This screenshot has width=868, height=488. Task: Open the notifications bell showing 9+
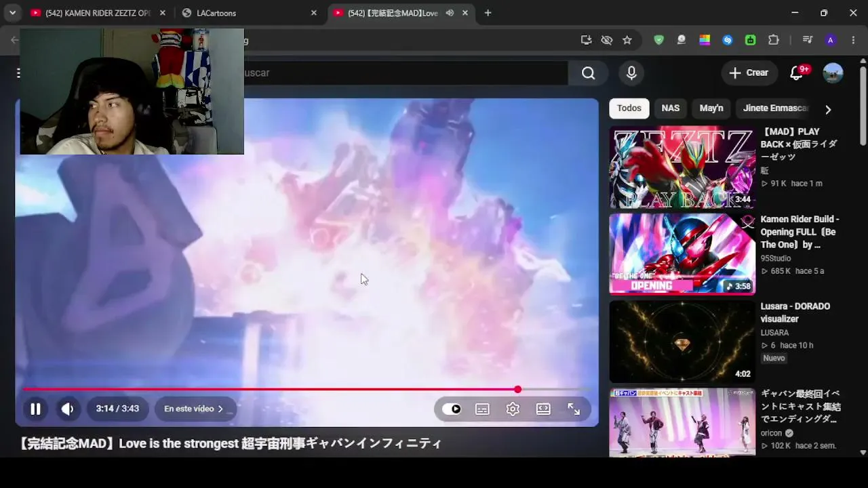click(797, 73)
